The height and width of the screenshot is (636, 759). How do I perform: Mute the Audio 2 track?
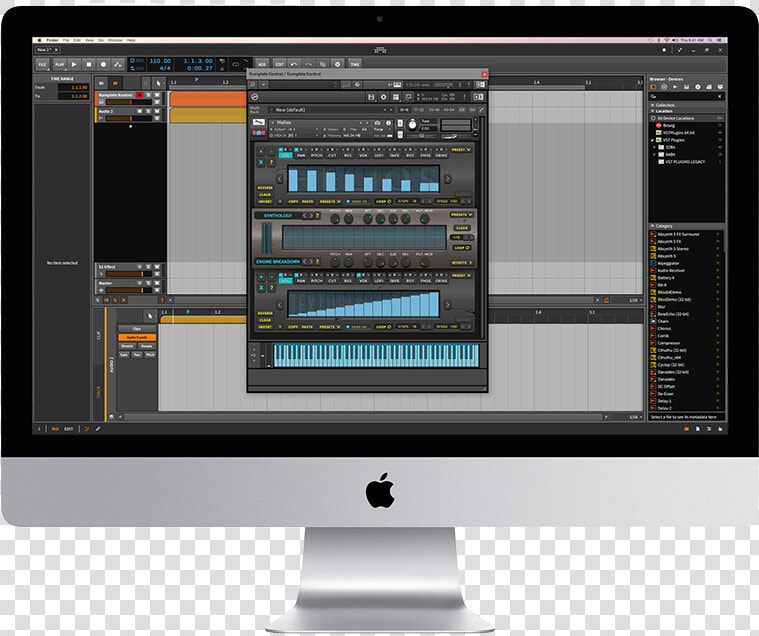tap(157, 111)
